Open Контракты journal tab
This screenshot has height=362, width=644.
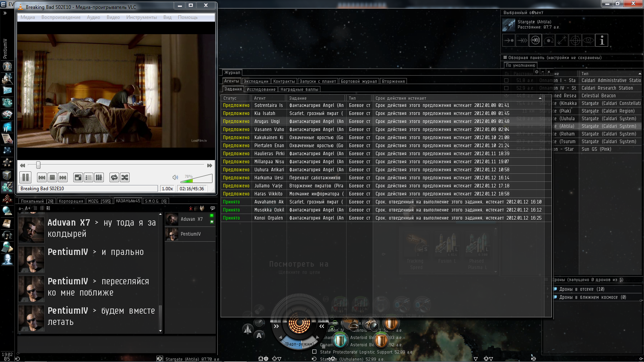[284, 81]
